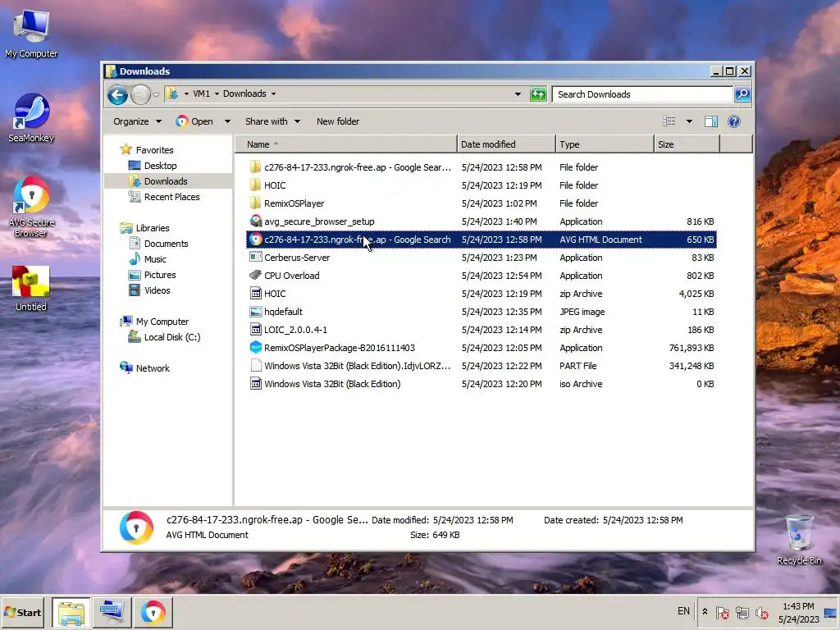This screenshot has width=840, height=630.
Task: Click the RemixOSPlayer folder icon
Action: (256, 203)
